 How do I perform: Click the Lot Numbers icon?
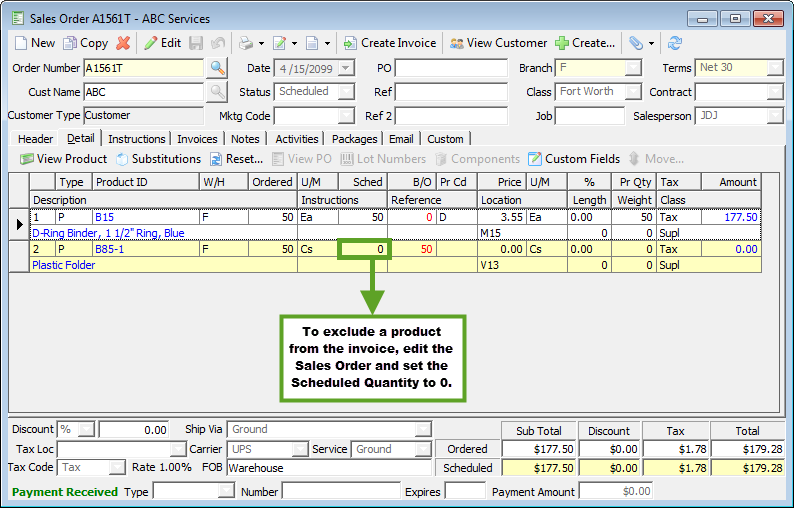click(347, 159)
